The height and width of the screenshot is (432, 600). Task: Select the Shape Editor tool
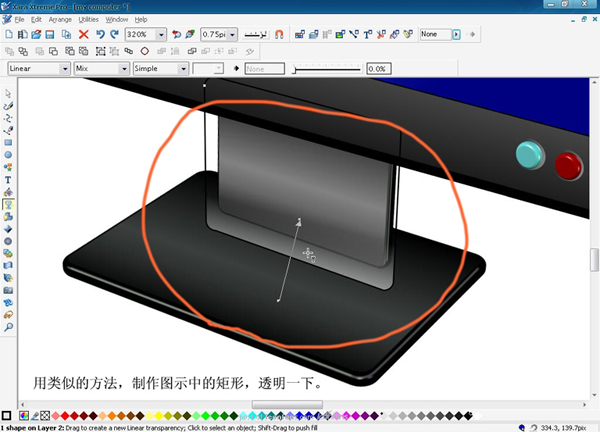point(8,118)
